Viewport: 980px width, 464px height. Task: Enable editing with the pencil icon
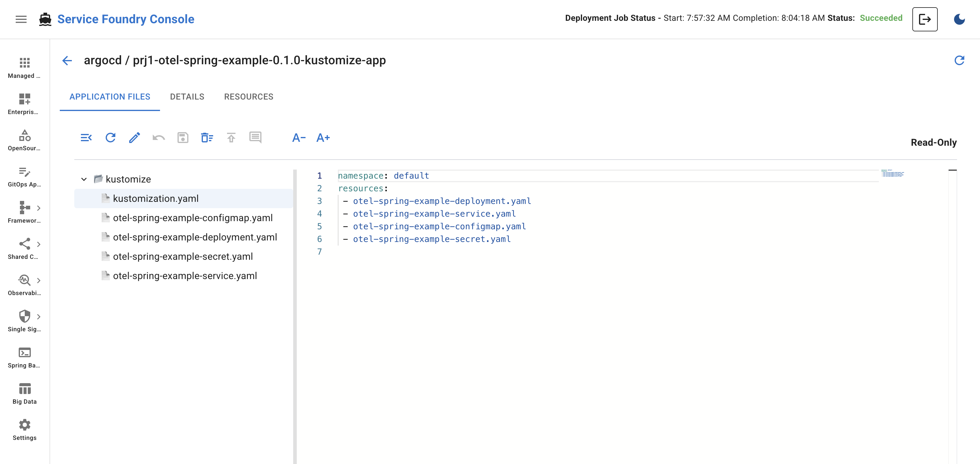click(135, 138)
